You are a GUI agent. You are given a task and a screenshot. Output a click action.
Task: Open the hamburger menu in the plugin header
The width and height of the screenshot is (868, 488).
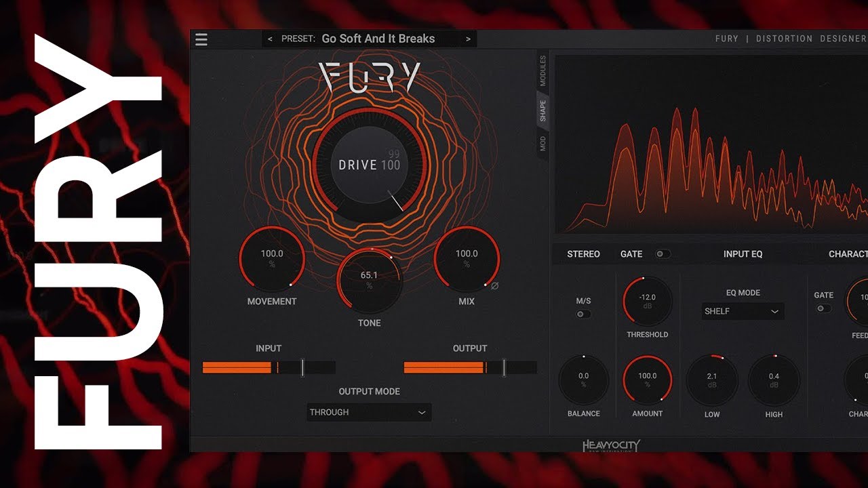201,39
